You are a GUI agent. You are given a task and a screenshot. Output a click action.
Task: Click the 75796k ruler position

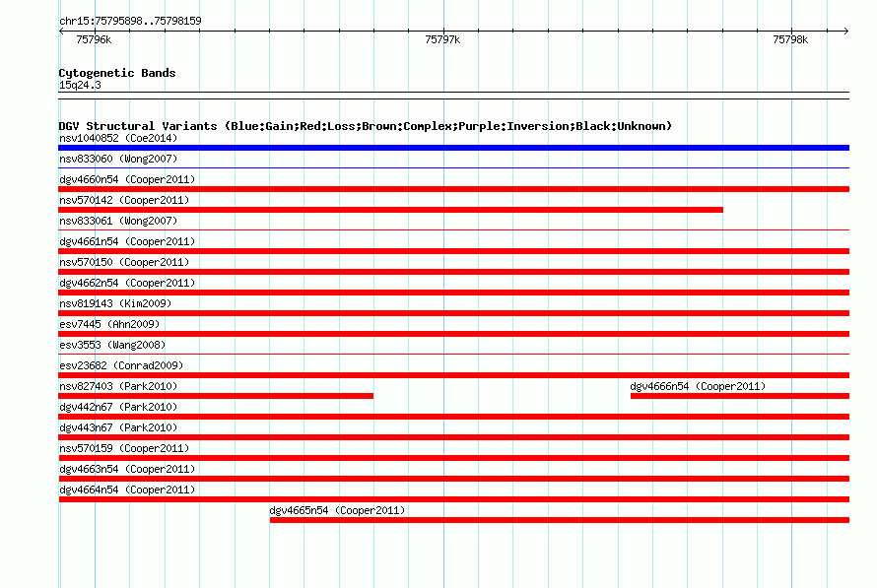pos(94,39)
